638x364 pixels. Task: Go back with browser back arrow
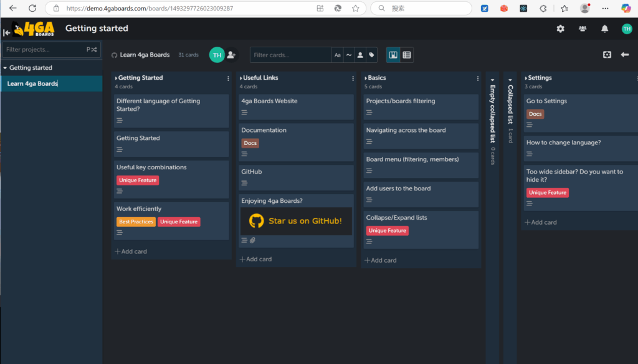point(12,8)
